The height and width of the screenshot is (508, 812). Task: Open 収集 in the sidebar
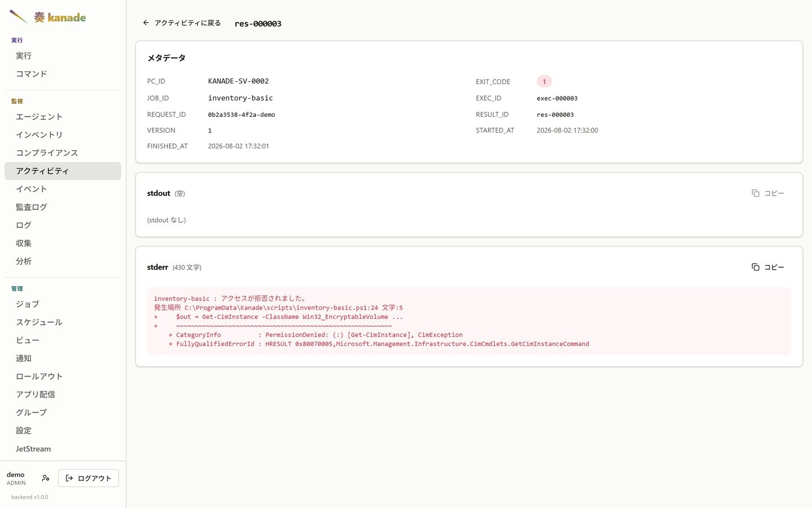click(x=63, y=243)
